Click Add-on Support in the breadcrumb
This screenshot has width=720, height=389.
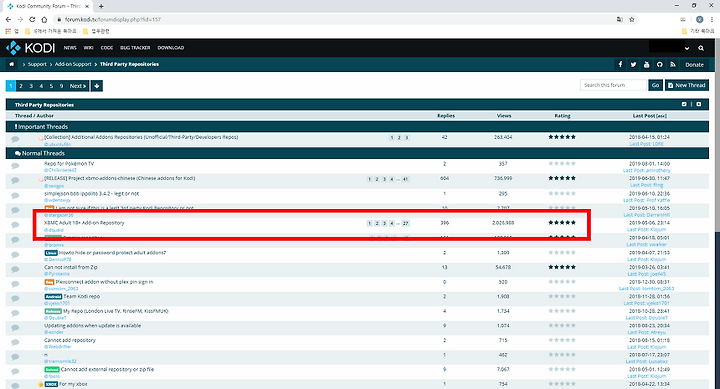73,64
